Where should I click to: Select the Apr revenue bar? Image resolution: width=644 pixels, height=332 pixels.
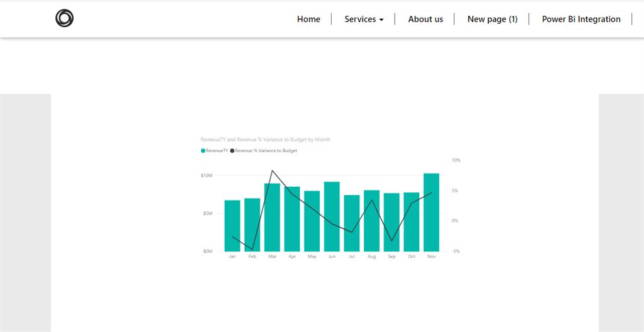(292, 219)
